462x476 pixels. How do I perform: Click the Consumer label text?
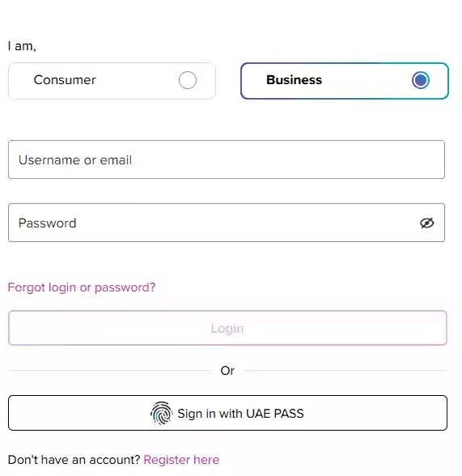point(65,80)
